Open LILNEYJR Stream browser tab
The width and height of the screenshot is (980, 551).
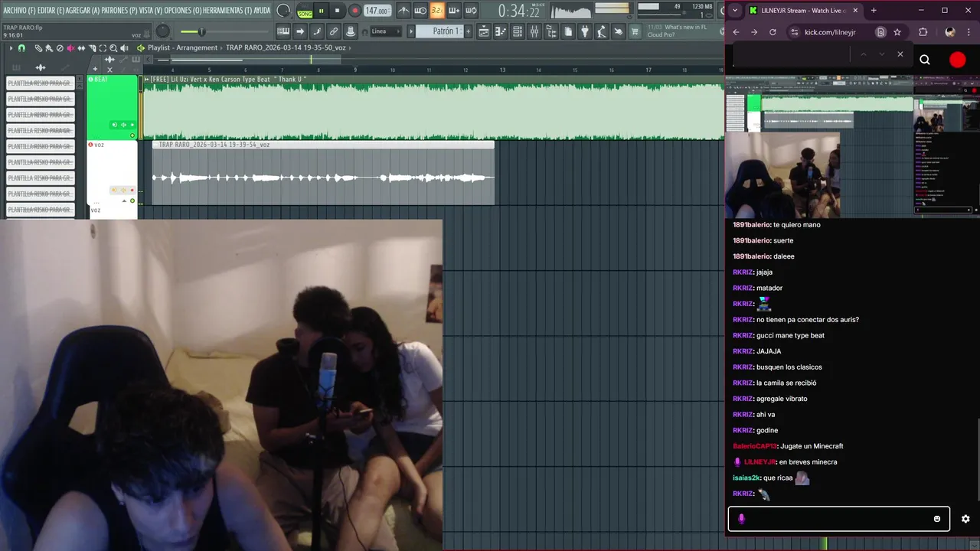[803, 10]
